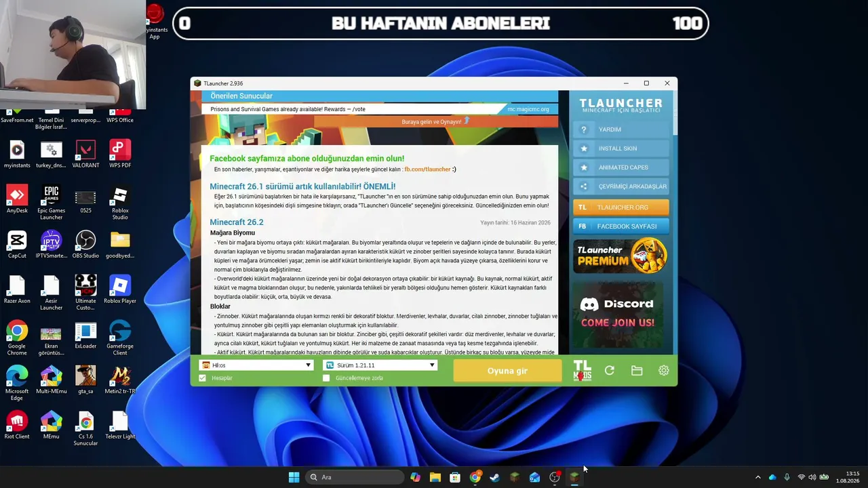The image size is (868, 488).
Task: Click the TLAUNCHER.ORG sidebar button
Action: pos(621,207)
